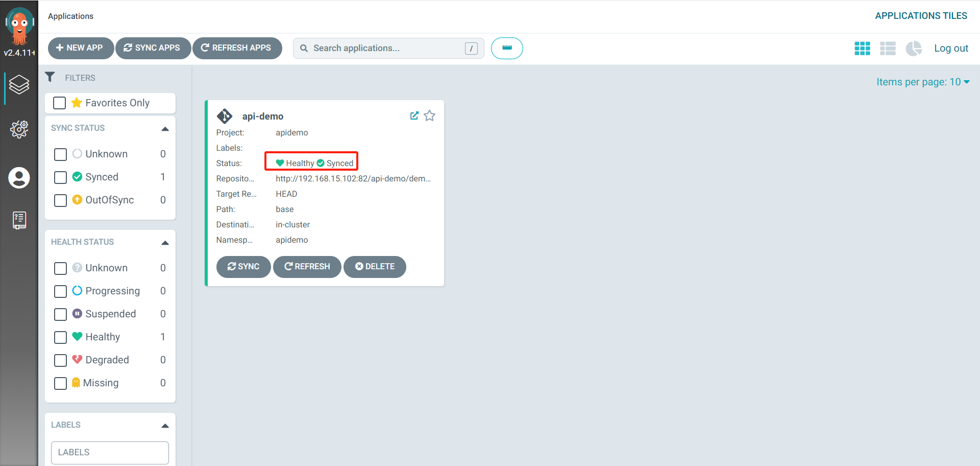Delete the api-demo application
Image resolution: width=980 pixels, height=466 pixels.
[x=375, y=266]
